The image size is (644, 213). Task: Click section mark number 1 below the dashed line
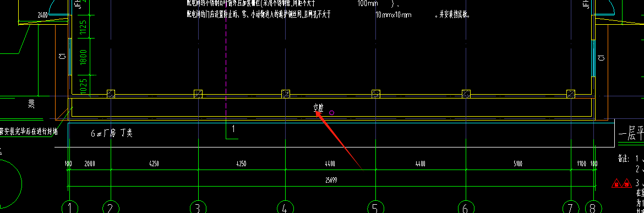click(233, 129)
